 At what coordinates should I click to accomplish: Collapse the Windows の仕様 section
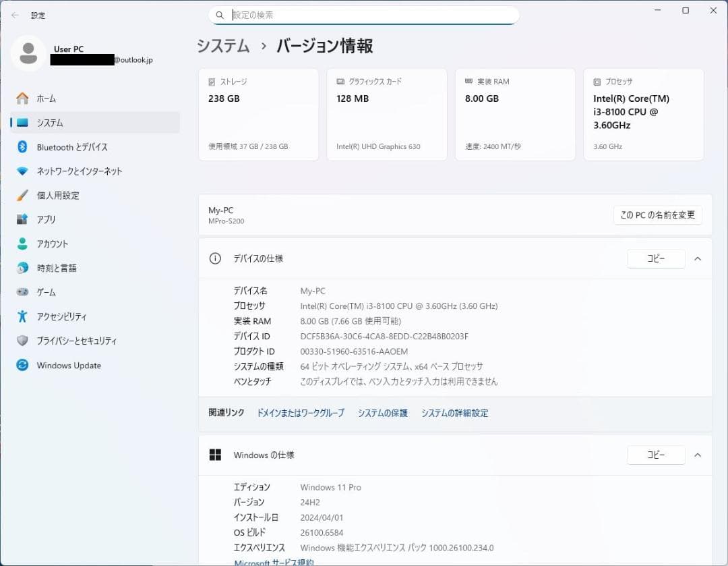click(x=698, y=455)
